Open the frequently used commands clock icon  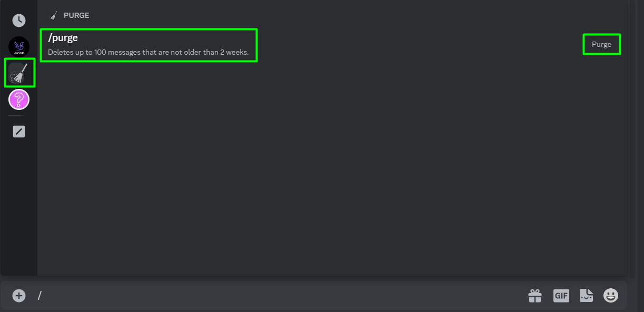click(19, 21)
